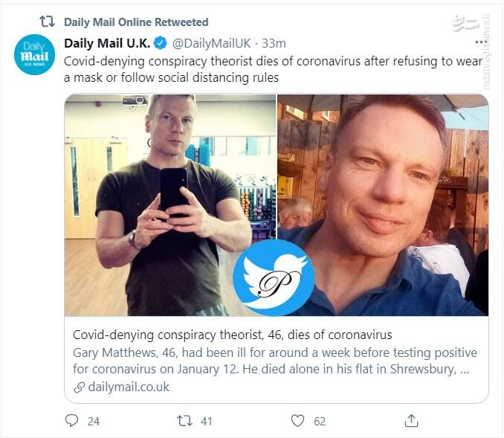Open the 33m timestamp link

click(x=274, y=43)
